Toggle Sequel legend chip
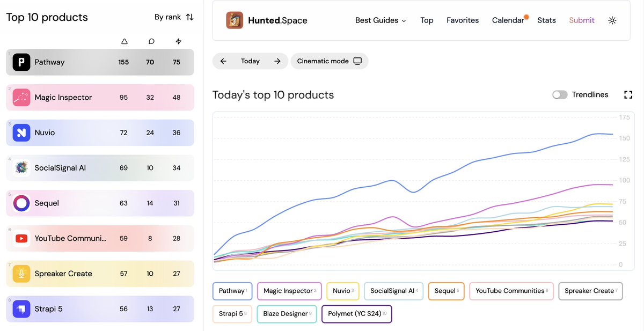644x331 pixels. [447, 291]
